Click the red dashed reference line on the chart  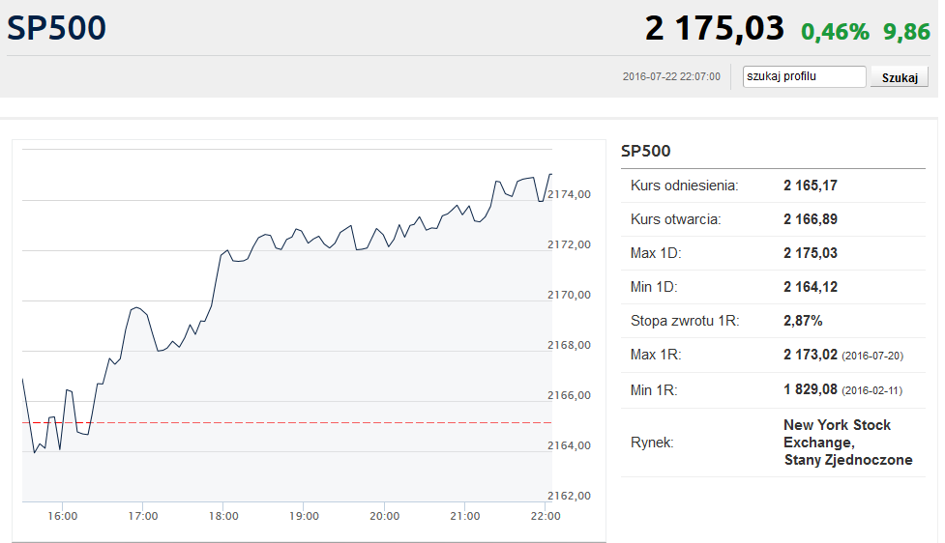[287, 422]
